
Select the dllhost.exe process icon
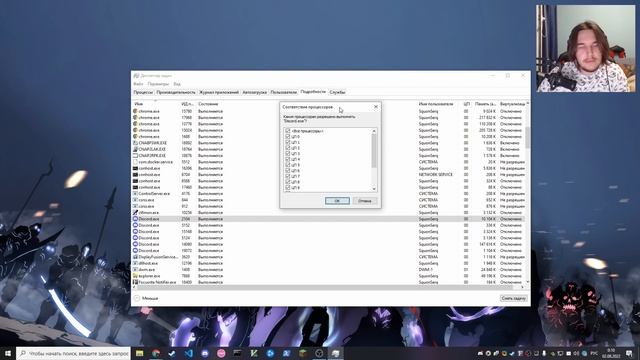point(135,263)
